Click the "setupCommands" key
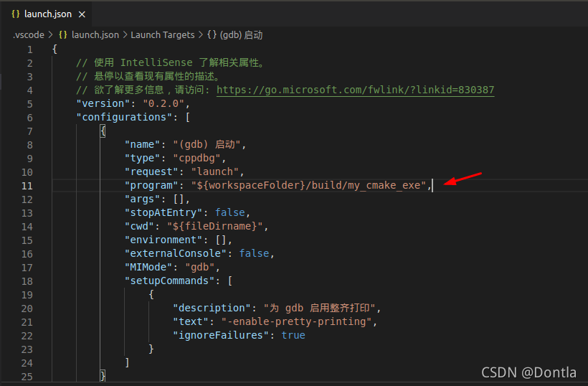The width and height of the screenshot is (588, 386). pyautogui.click(x=169, y=281)
